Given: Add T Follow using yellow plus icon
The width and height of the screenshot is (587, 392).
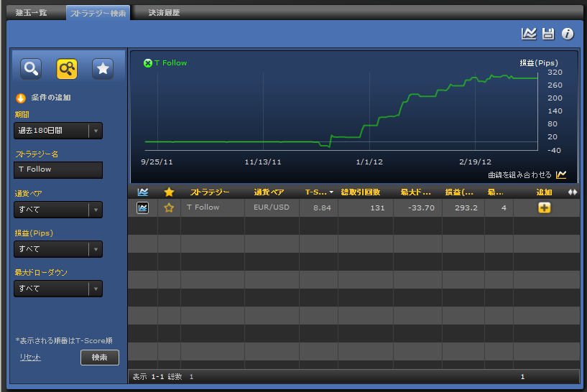Looking at the screenshot, I should (x=544, y=207).
